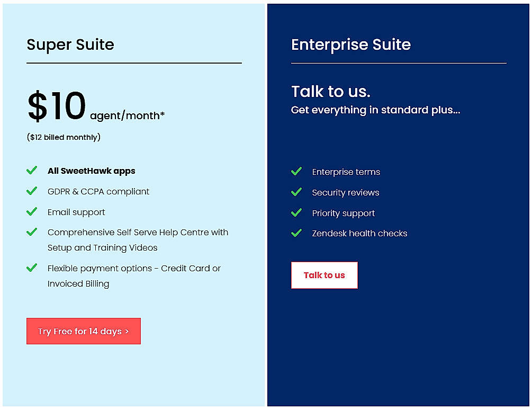Select the Security reviews checkmark icon
532x409 pixels.
tap(296, 192)
